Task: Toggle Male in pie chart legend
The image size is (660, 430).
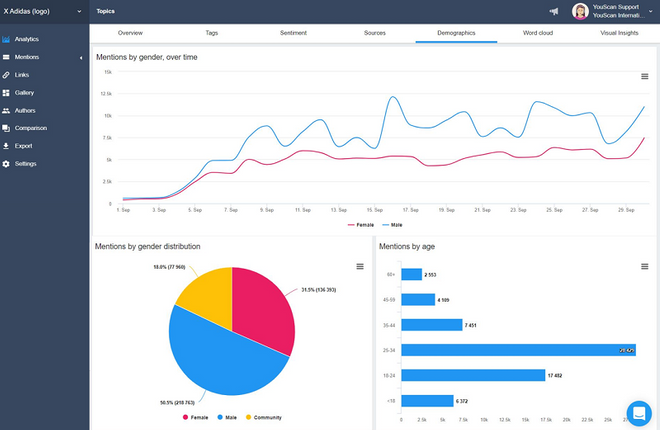Action: [x=227, y=417]
